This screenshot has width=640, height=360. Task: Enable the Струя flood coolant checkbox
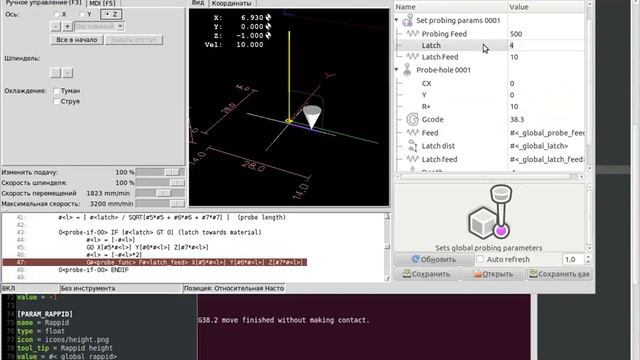pyautogui.click(x=56, y=101)
